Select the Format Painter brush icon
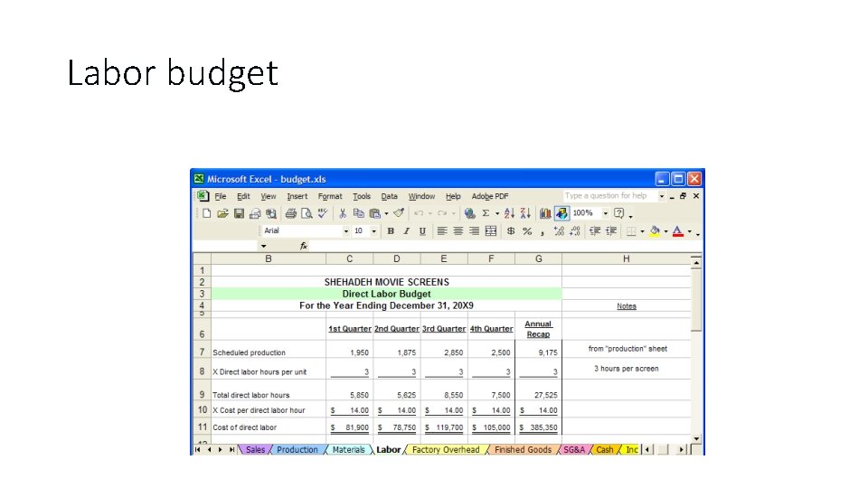868x488 pixels. click(399, 213)
